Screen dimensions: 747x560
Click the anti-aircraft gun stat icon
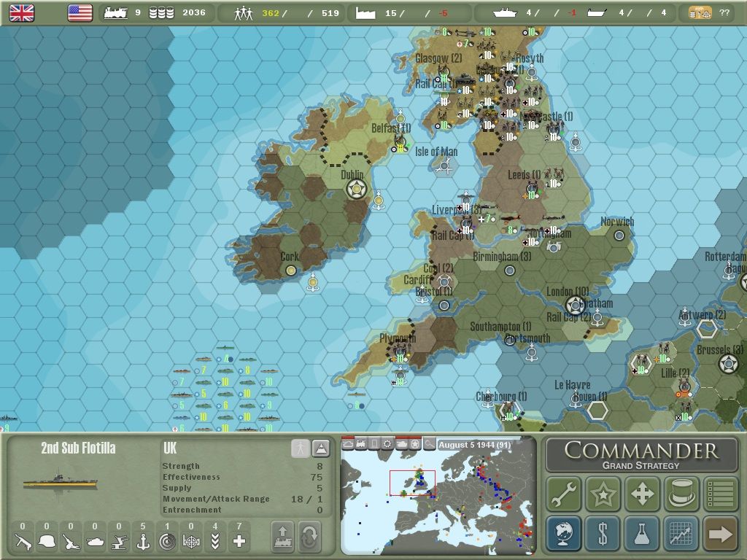click(119, 541)
